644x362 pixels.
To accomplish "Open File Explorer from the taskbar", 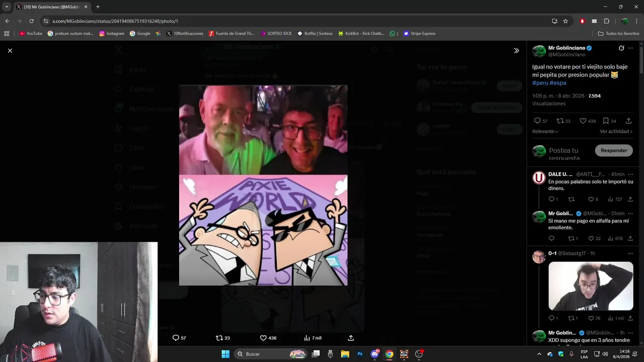I will click(x=345, y=354).
